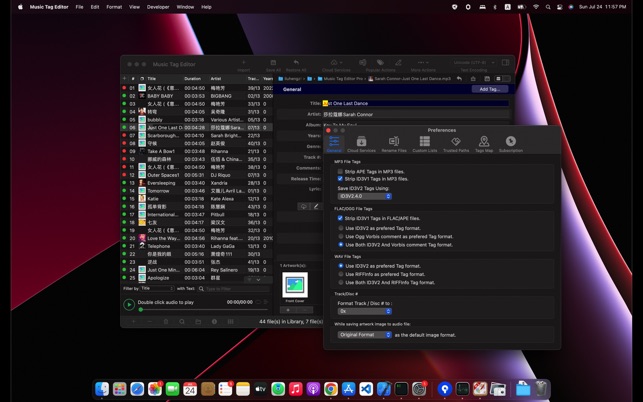
Task: Click the Restore All toolbar icon
Action: tap(296, 63)
